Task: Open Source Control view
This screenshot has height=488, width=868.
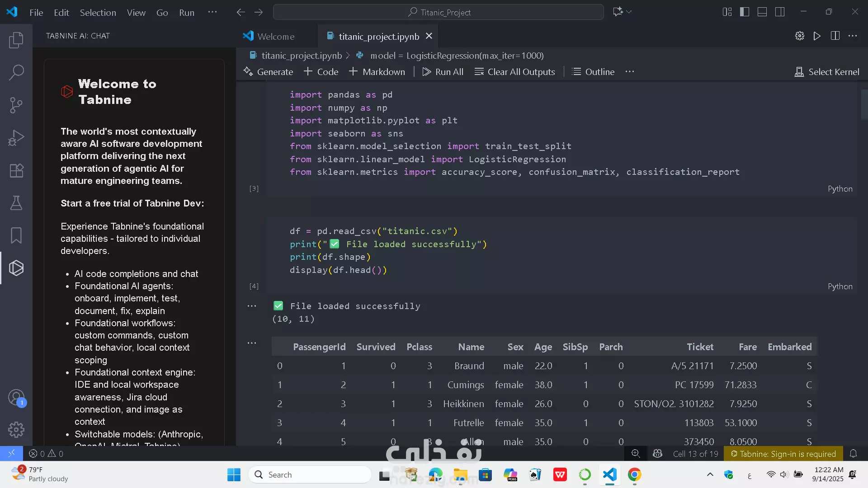Action: 16,105
